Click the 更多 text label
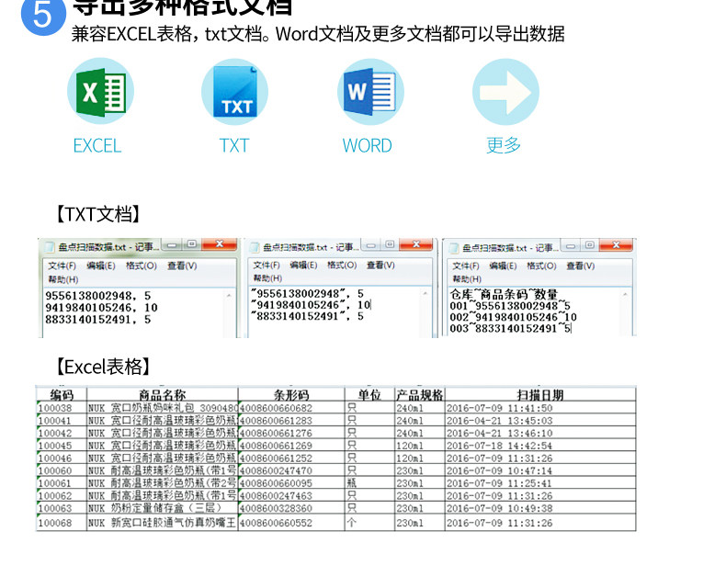Viewport: 726px width, 588px height. (504, 145)
